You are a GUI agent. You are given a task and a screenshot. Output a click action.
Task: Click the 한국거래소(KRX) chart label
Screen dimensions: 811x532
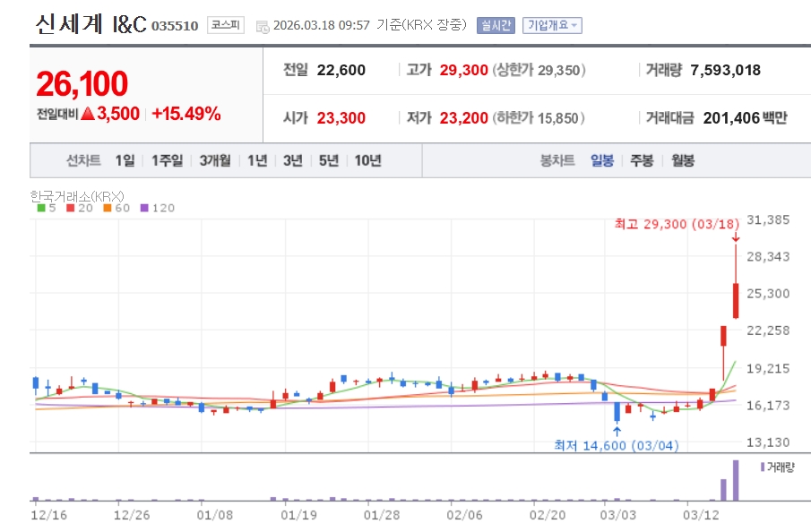77,196
